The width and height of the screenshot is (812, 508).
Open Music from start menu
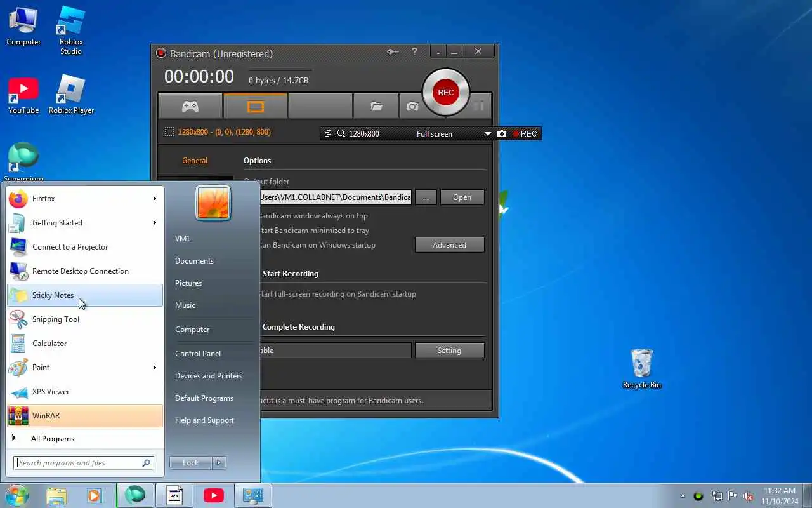[x=185, y=305]
